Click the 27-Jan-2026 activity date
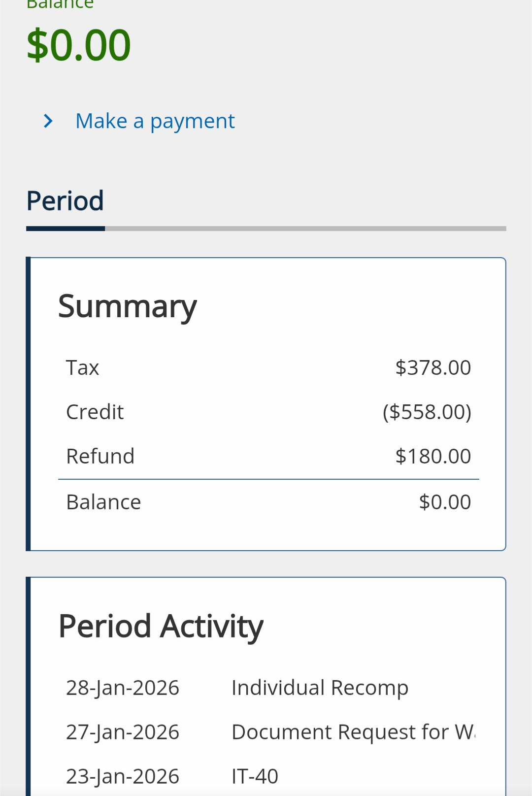Image resolution: width=532 pixels, height=796 pixels. 123,732
